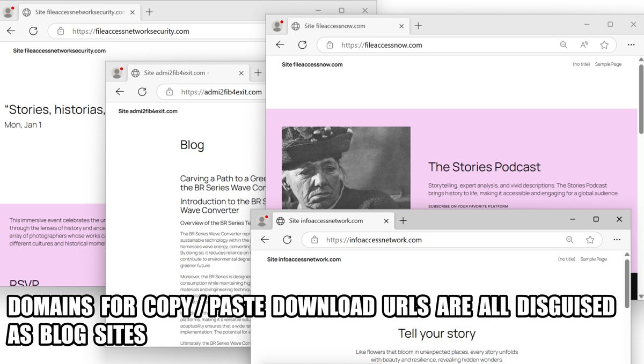Open (no title) link on fileaccessnow page

[x=581, y=64]
